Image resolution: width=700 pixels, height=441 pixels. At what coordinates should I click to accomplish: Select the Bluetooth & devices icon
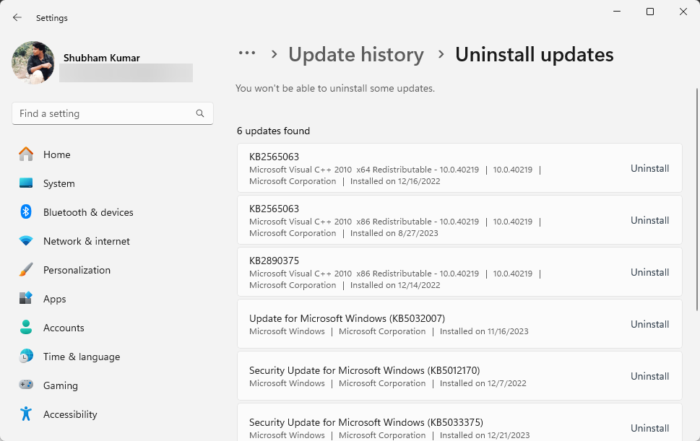tap(26, 212)
